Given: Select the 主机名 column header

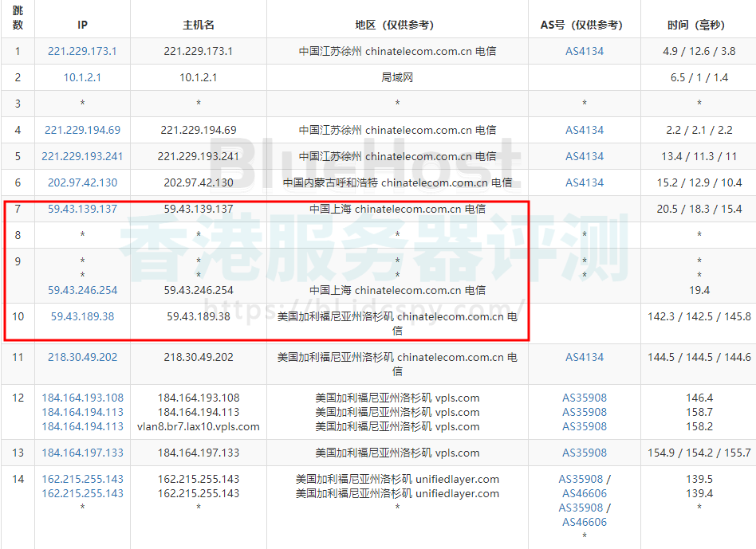Looking at the screenshot, I should coord(199,25).
